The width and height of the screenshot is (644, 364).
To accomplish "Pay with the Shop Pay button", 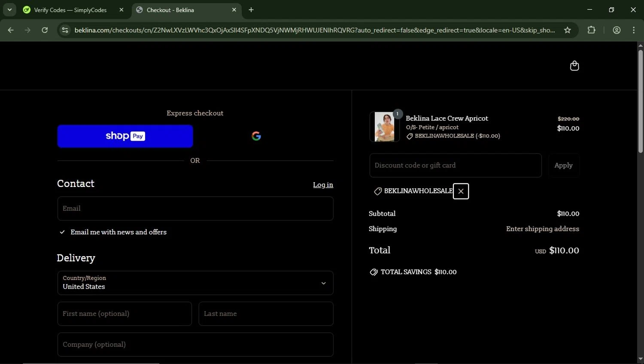I will click(x=125, y=136).
